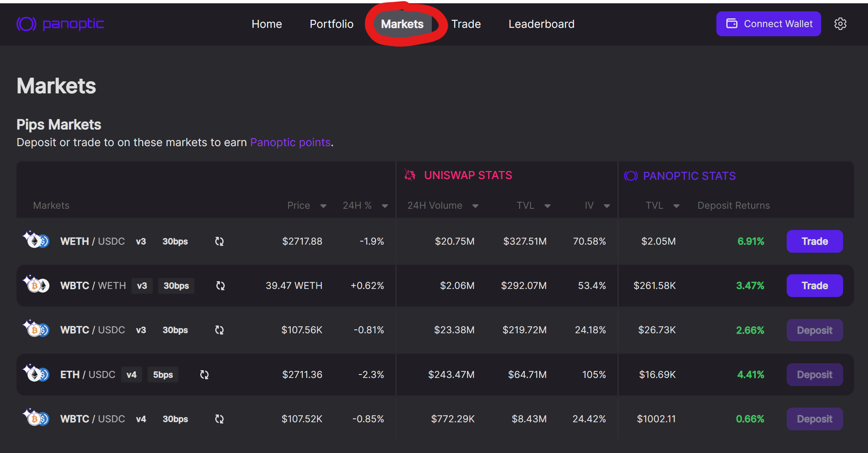
Task: Sort by 24H Volume column arrow
Action: pos(475,206)
